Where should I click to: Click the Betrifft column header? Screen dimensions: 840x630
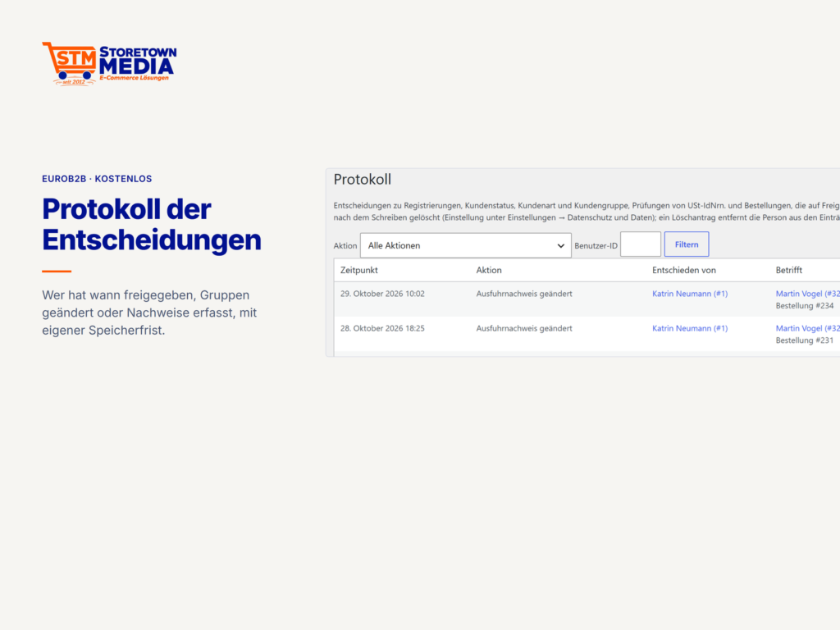(x=788, y=270)
